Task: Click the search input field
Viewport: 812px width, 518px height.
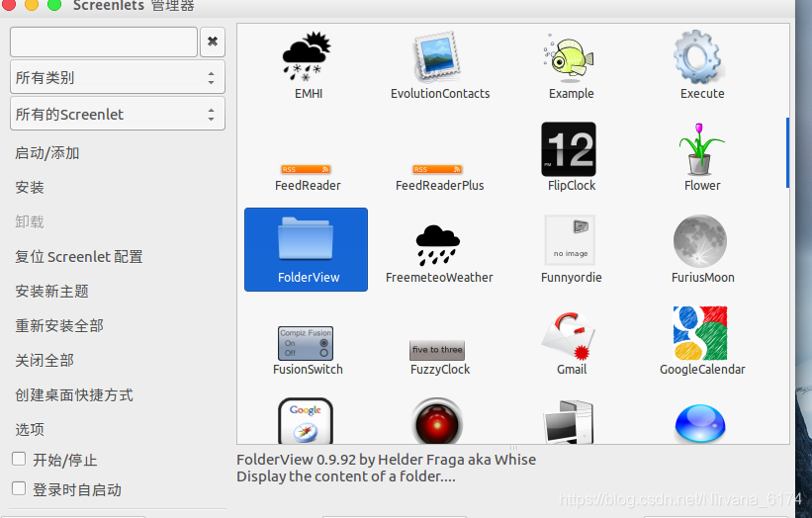Action: pyautogui.click(x=103, y=42)
